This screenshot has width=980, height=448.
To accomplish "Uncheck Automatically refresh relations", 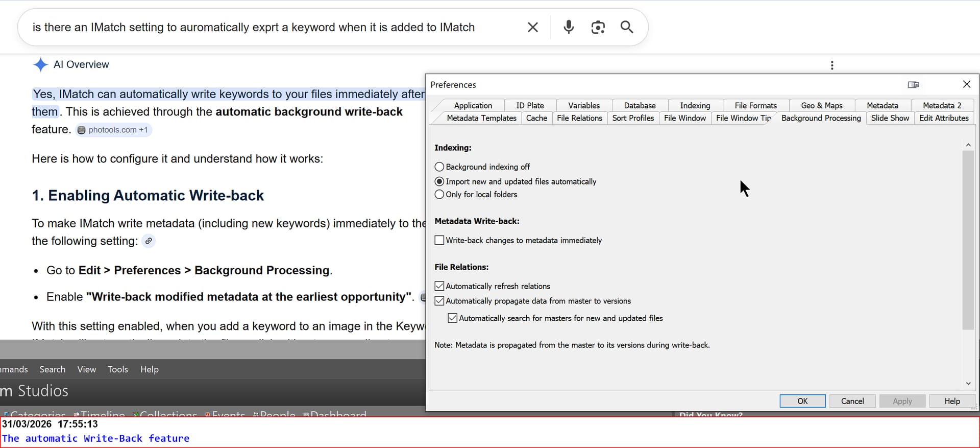I will tap(439, 286).
